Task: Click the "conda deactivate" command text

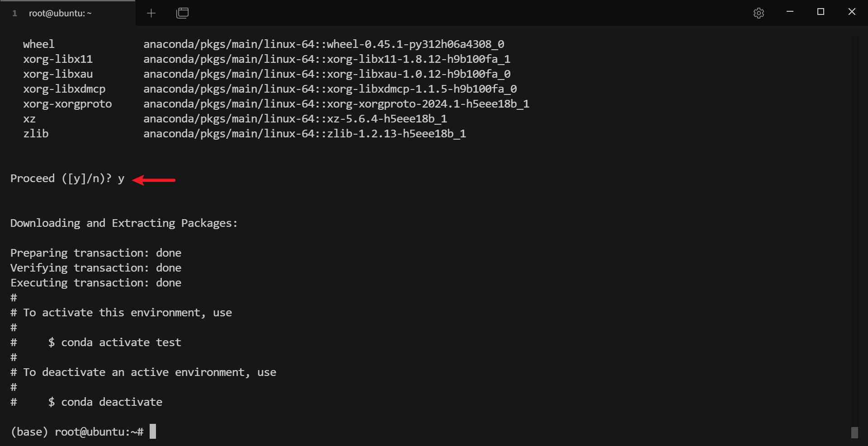Action: pyautogui.click(x=111, y=402)
